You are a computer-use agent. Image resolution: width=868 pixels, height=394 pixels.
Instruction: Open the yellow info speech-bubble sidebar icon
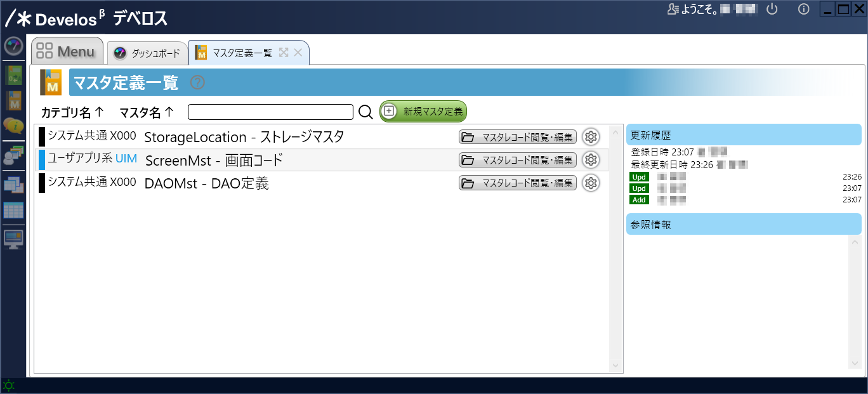(13, 125)
